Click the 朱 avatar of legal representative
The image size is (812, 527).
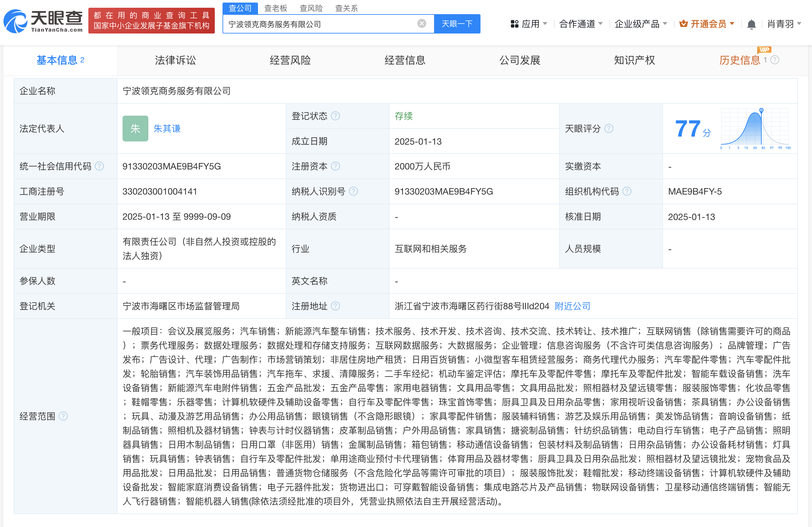pos(135,129)
